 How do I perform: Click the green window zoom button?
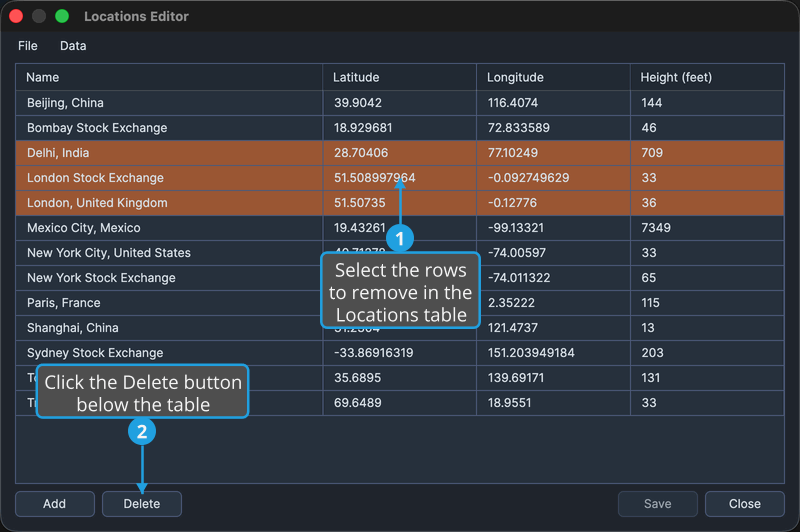(x=62, y=16)
